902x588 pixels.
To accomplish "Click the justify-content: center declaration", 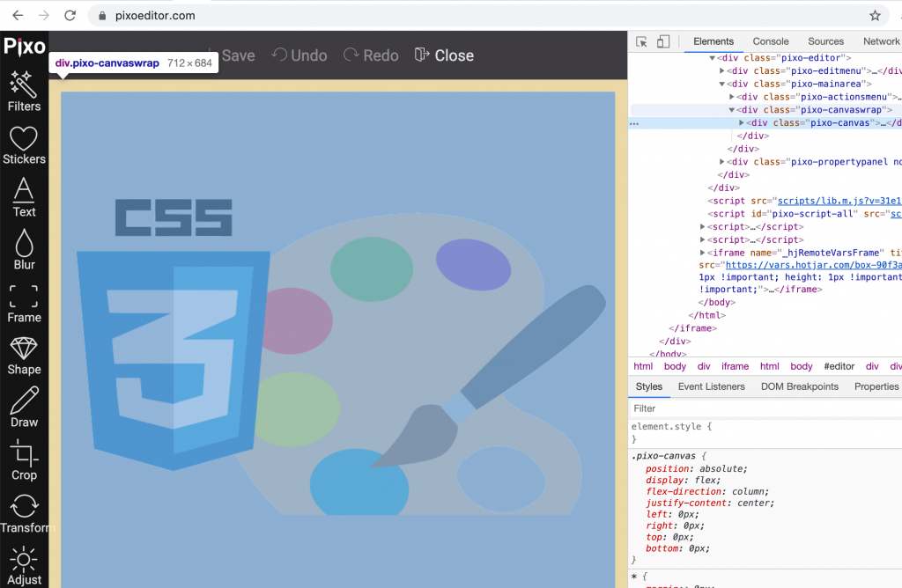I will tap(710, 503).
